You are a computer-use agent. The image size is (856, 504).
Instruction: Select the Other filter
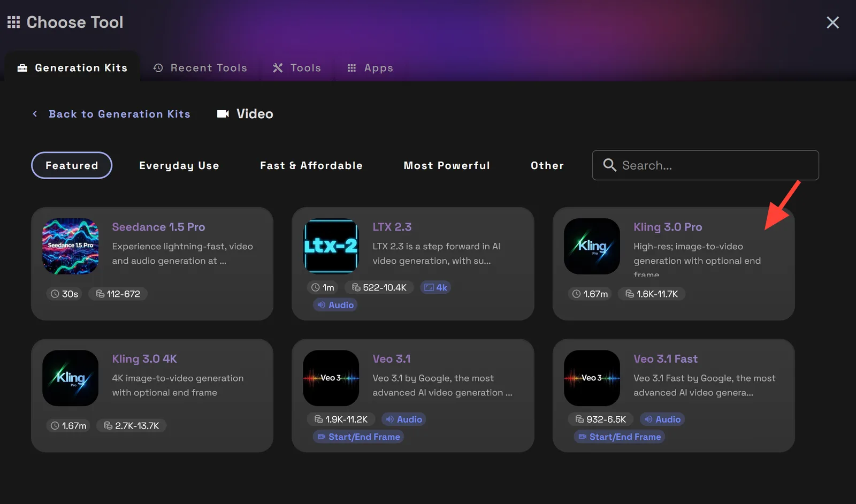[547, 165]
